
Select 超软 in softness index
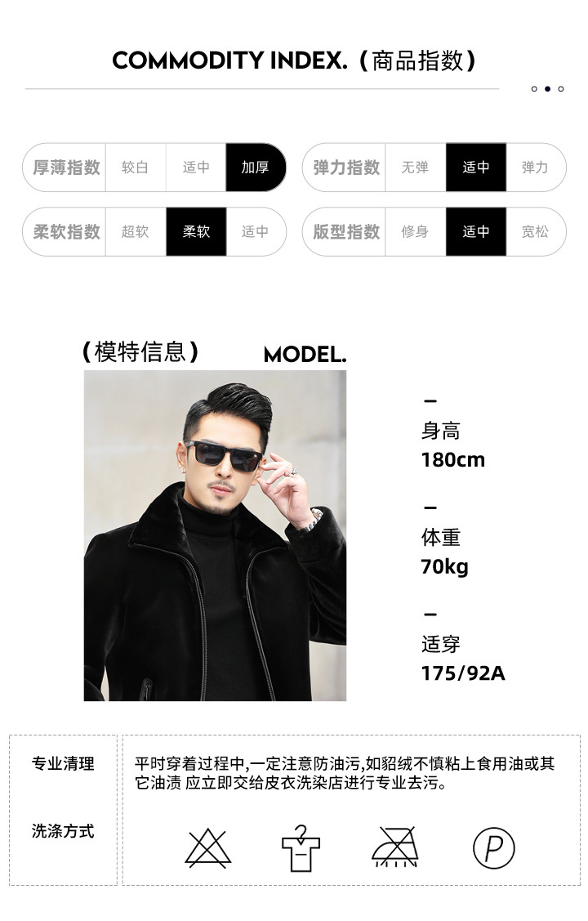[x=135, y=231]
